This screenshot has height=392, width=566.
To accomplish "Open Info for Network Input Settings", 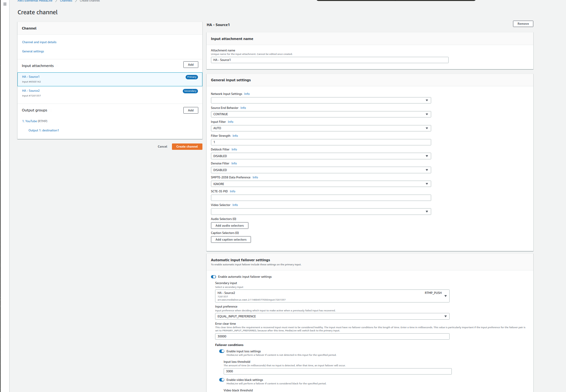I will [247, 94].
